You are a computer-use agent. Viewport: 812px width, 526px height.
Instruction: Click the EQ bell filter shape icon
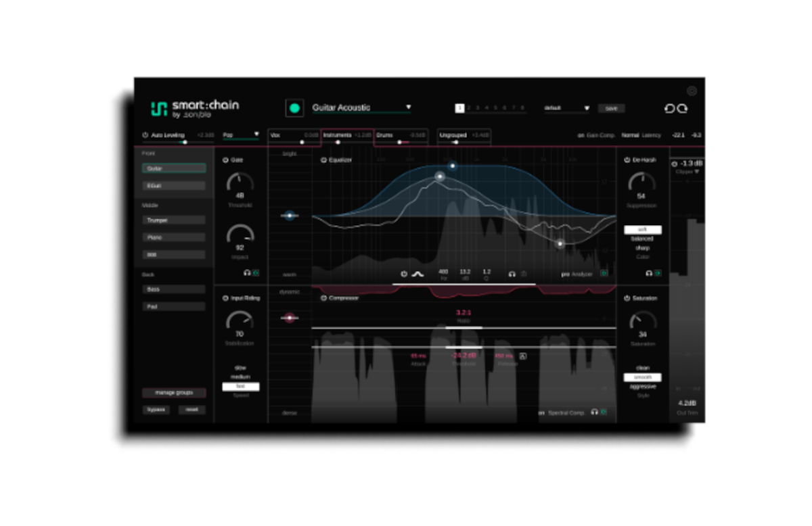point(418,274)
